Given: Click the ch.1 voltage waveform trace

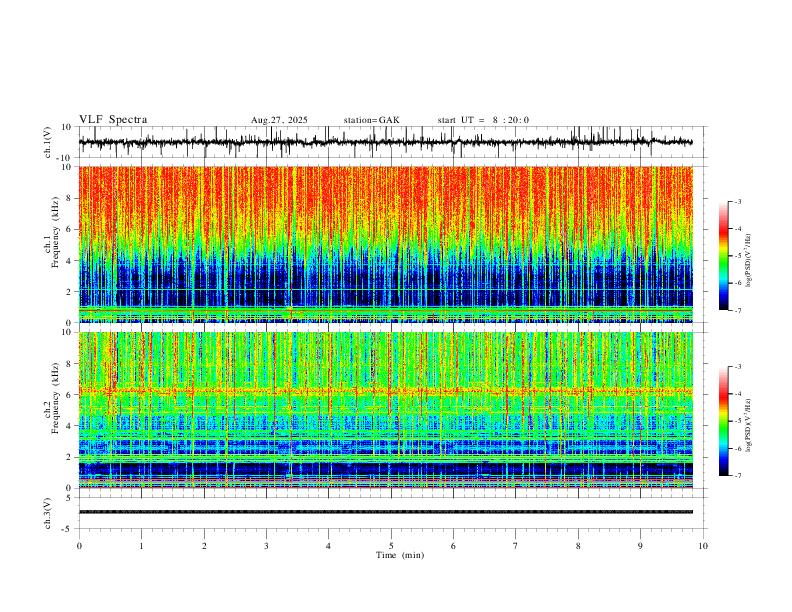Looking at the screenshot, I should pos(385,142).
